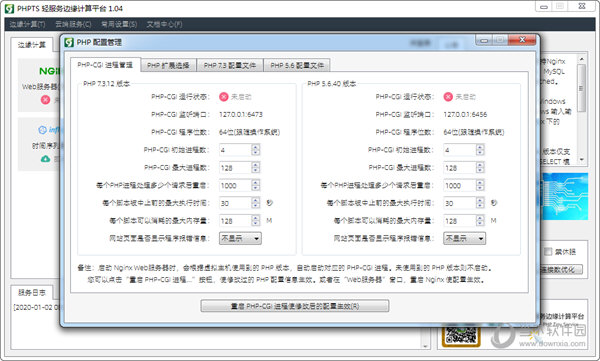Open the PHP 5.6 配置文件 tab
This screenshot has width=600, height=361.
(x=297, y=65)
